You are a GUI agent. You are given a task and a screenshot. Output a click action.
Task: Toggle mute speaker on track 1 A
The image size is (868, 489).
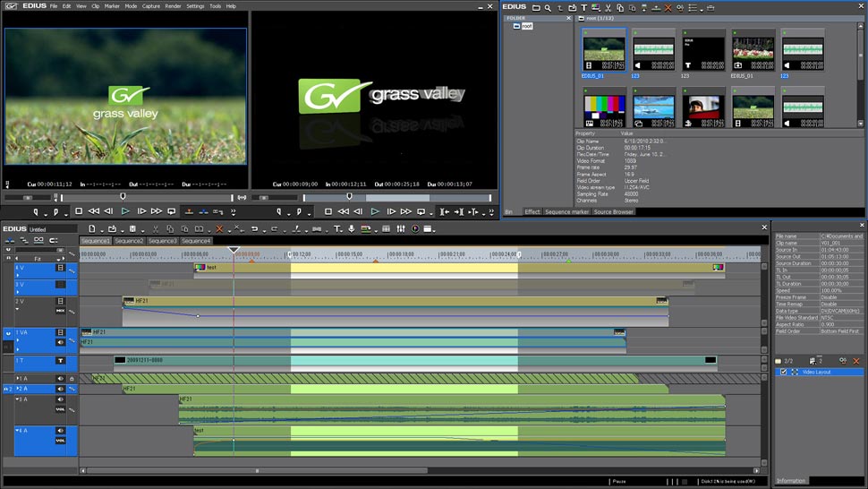60,379
